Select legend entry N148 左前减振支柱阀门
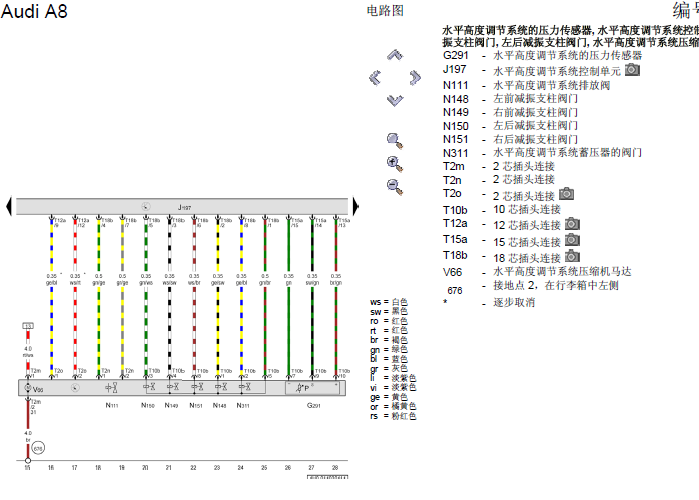Viewport: 699px width, 500px height. pyautogui.click(x=510, y=98)
